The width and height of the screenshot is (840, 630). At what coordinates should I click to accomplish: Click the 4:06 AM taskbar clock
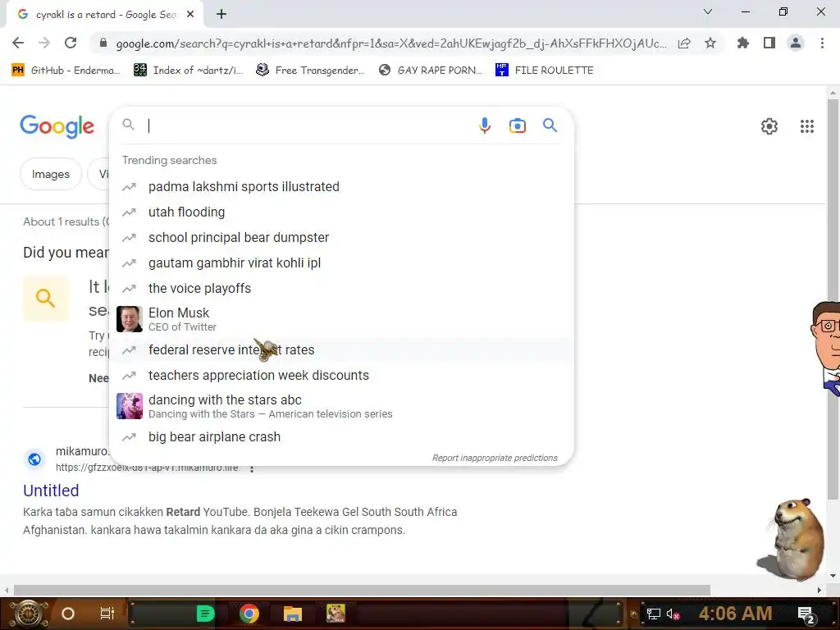735,614
